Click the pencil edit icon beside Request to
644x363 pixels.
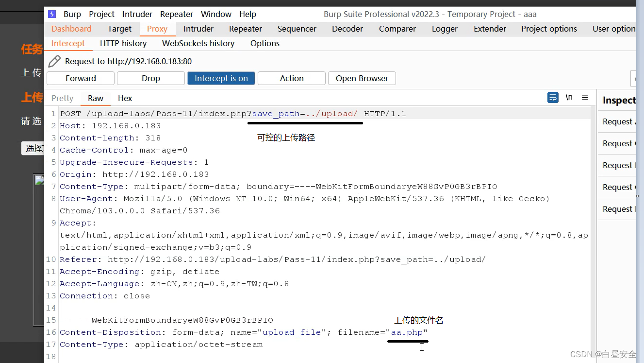point(54,61)
